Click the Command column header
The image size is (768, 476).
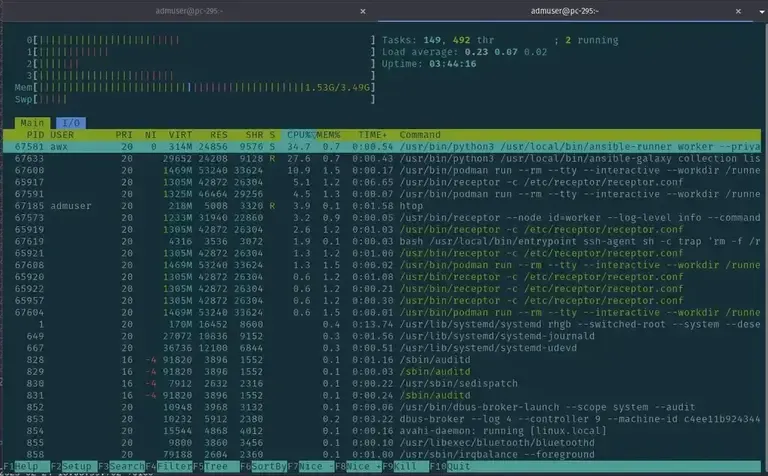point(420,135)
